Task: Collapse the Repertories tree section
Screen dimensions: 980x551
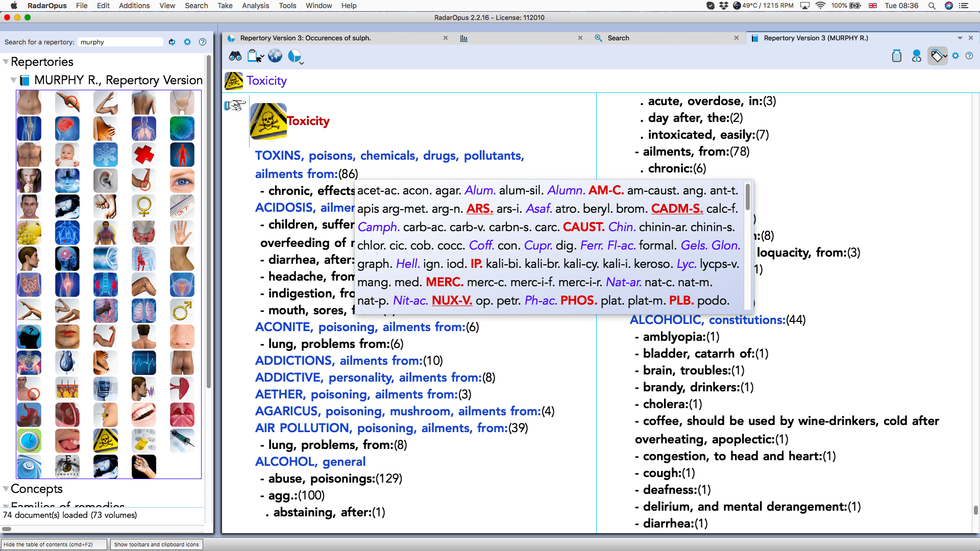Action: [x=6, y=62]
